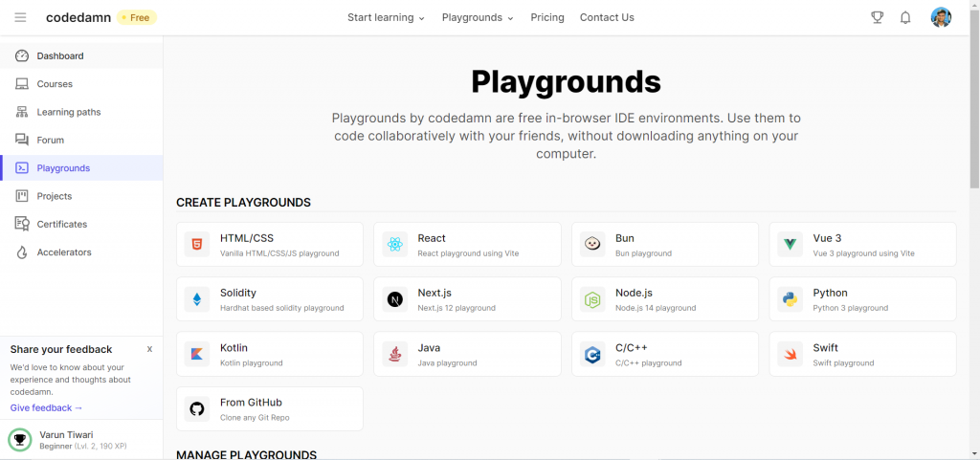Create playground From GitHub
980x460 pixels.
click(x=270, y=408)
